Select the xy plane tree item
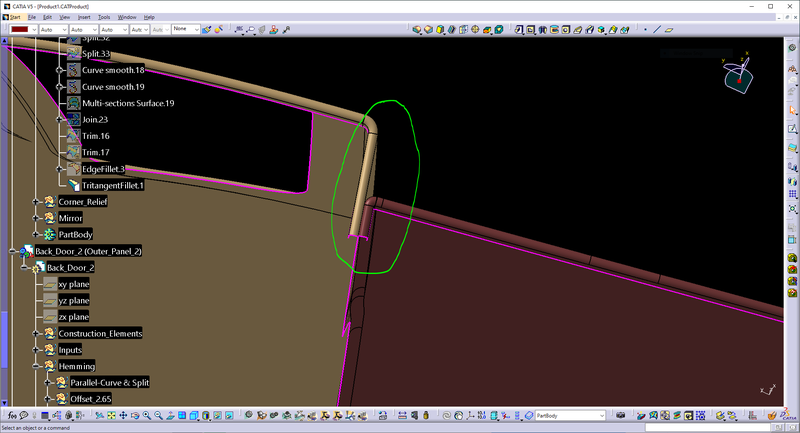The width and height of the screenshot is (800, 433). [73, 284]
